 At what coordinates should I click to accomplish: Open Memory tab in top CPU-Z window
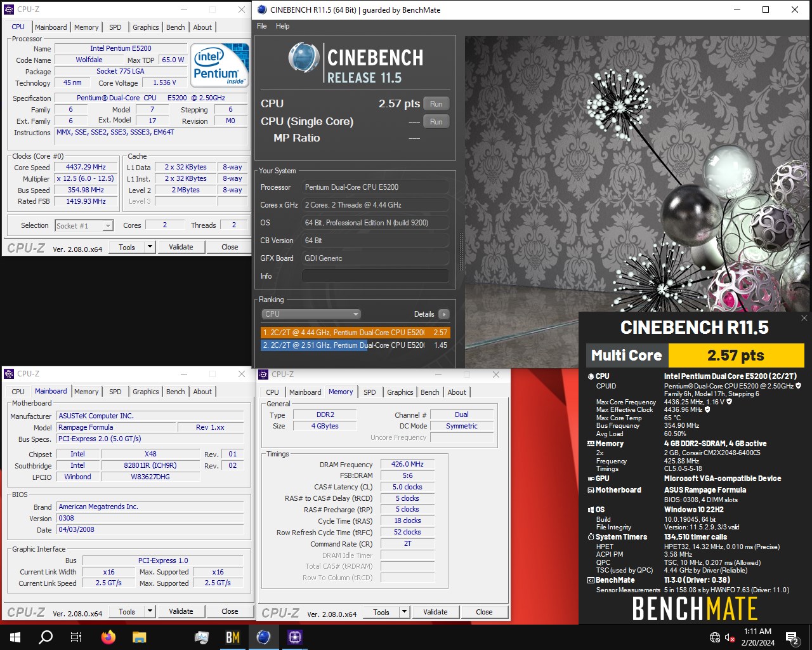click(x=86, y=27)
